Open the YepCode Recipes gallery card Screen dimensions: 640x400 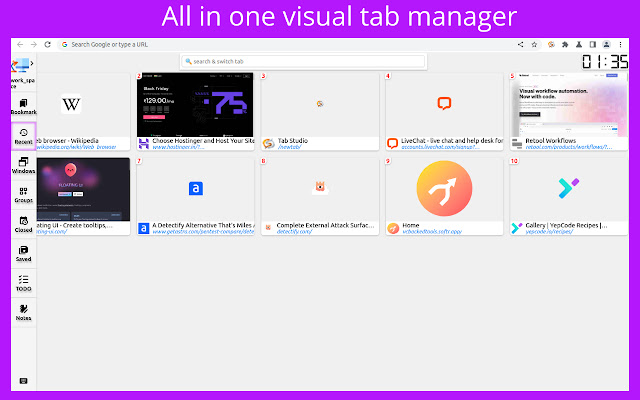[569, 196]
